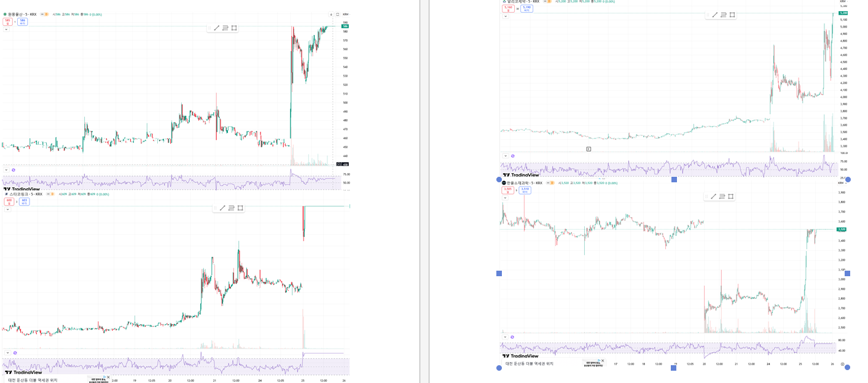Click the blue 586 buy button
Viewport: 868px width, 383px height.
tap(23, 21)
